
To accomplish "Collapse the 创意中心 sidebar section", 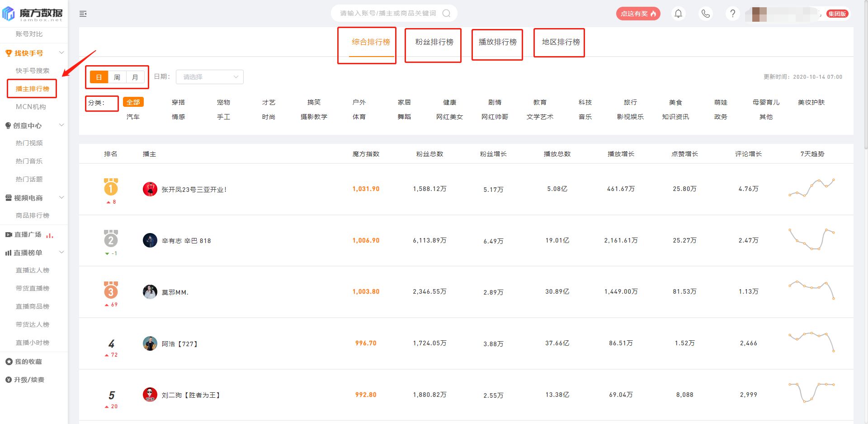I will 61,125.
